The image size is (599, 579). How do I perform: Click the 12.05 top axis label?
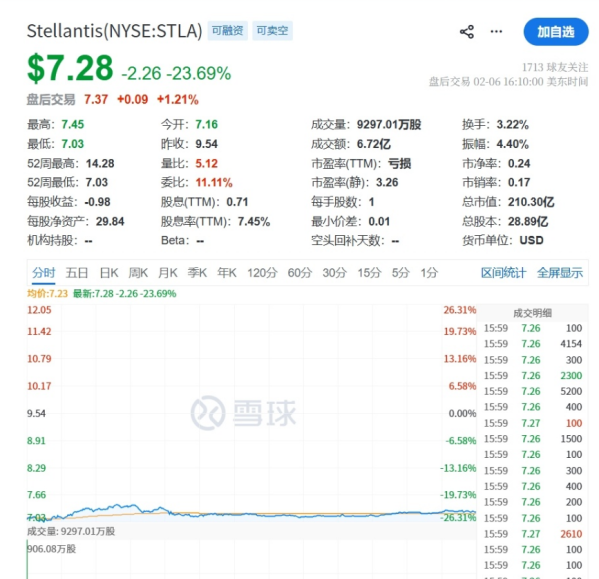coord(39,310)
